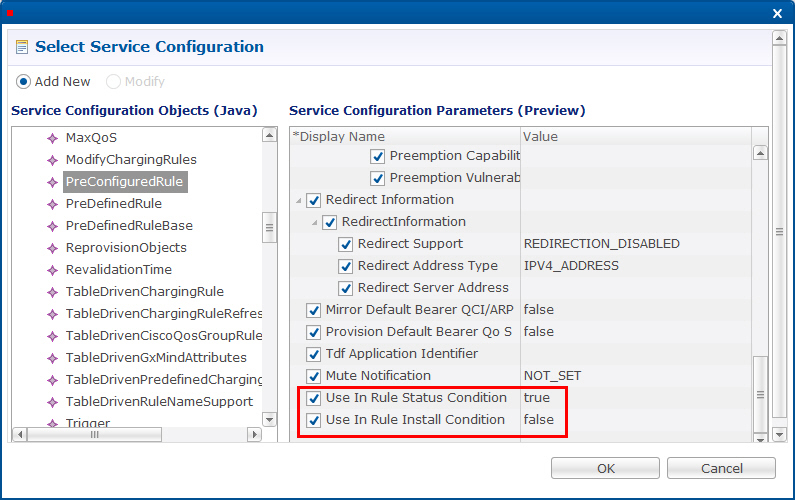Viewport: 795px width, 500px height.
Task: Click the diamond icon next to ModifyChargingRules
Action: pyautogui.click(x=52, y=160)
